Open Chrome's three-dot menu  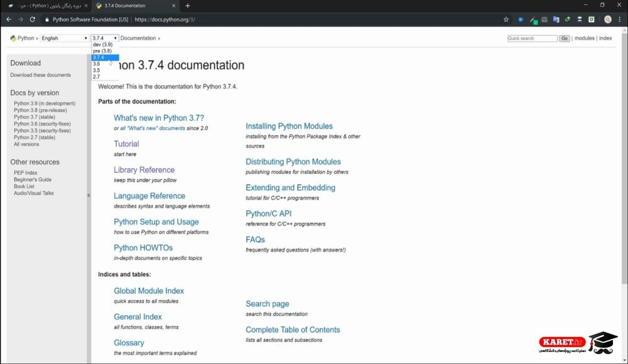click(x=620, y=19)
